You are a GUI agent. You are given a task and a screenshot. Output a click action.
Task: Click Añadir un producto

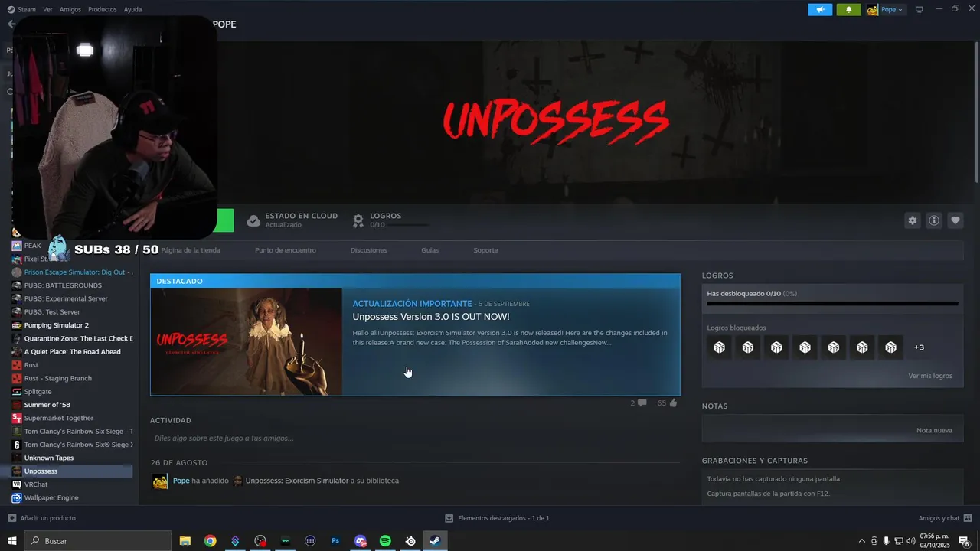(x=42, y=518)
